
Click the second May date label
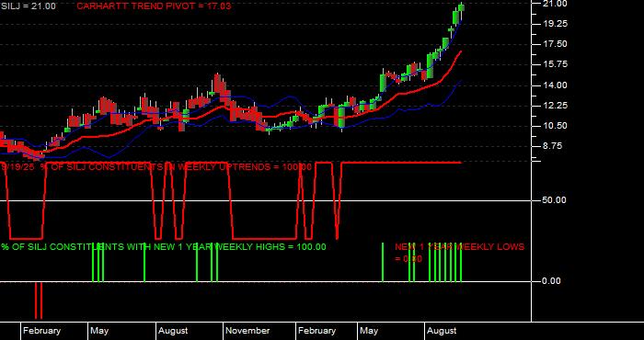(369, 331)
